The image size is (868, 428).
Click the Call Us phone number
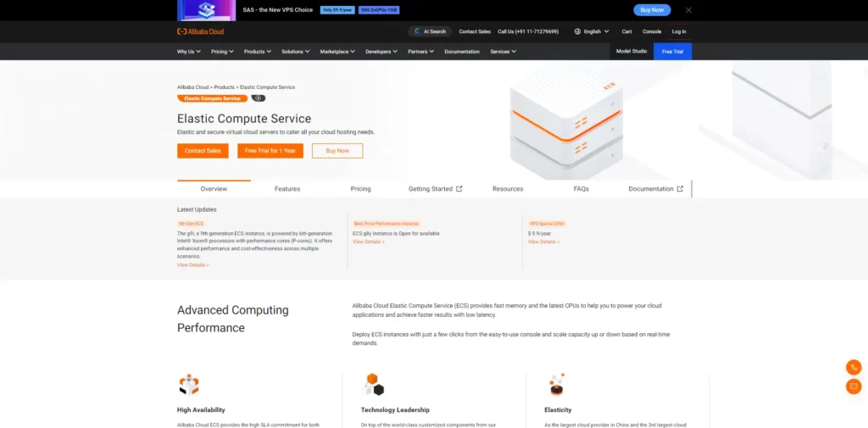(528, 31)
